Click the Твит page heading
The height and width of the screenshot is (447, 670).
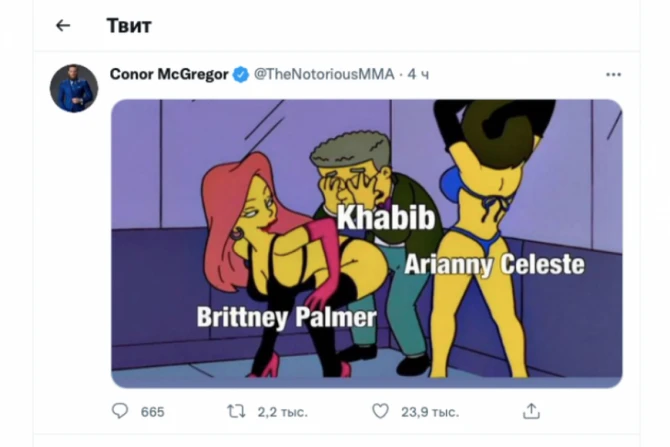(129, 26)
